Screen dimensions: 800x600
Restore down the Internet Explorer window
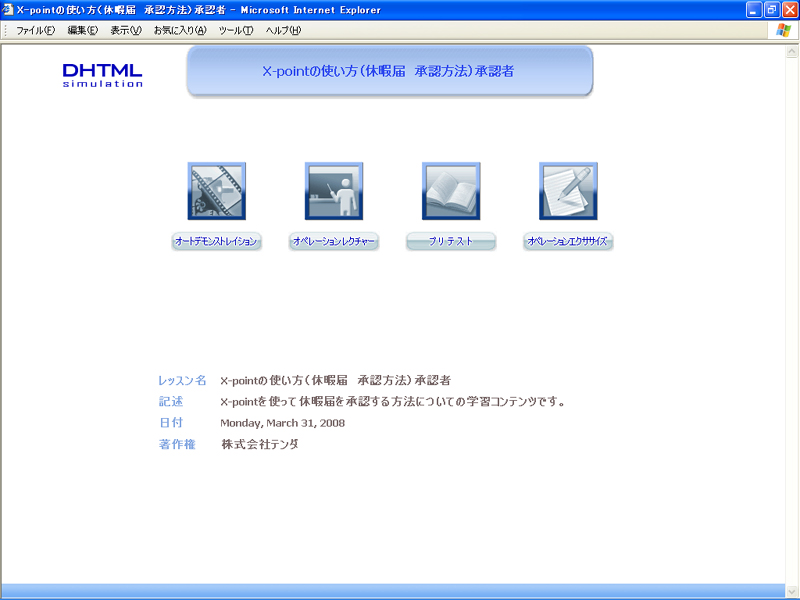771,10
